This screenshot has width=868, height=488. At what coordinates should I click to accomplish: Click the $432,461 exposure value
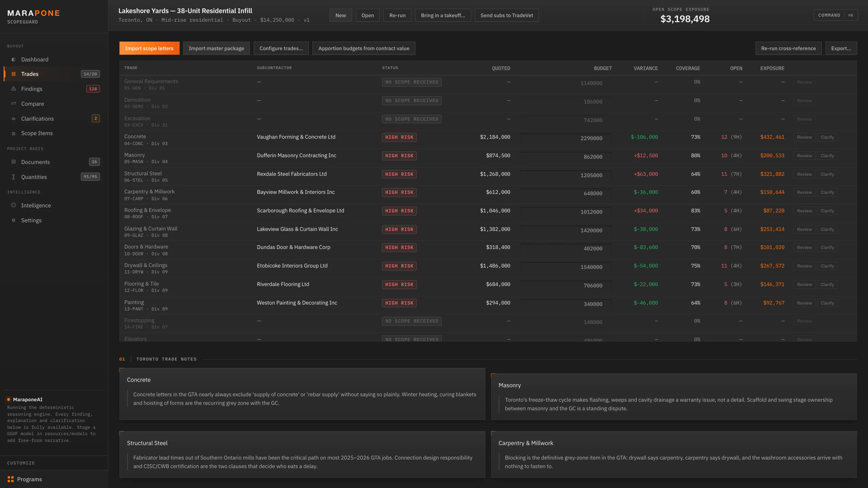point(772,137)
